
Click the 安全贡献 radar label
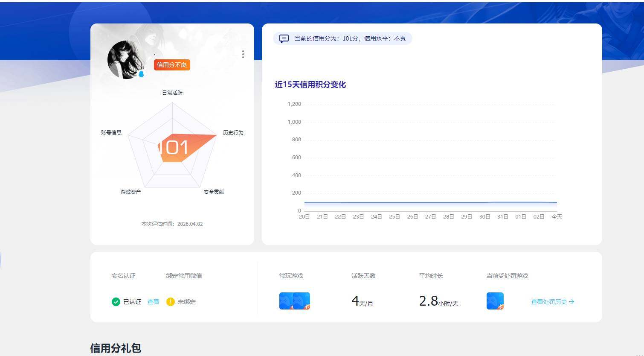click(214, 192)
